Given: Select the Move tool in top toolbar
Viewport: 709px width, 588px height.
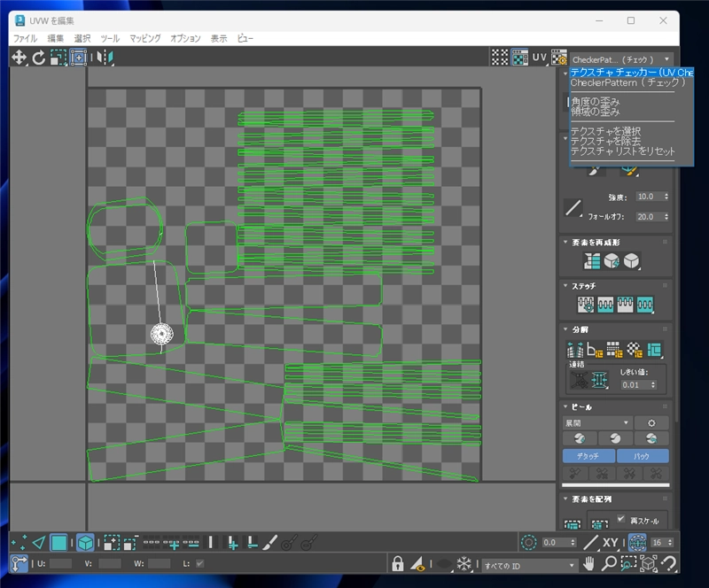Looking at the screenshot, I should tap(19, 58).
